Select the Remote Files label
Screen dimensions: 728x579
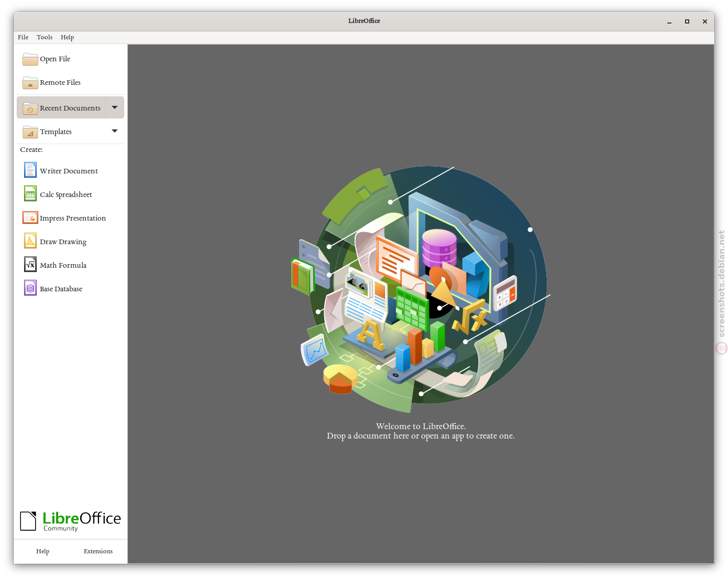[x=60, y=82]
